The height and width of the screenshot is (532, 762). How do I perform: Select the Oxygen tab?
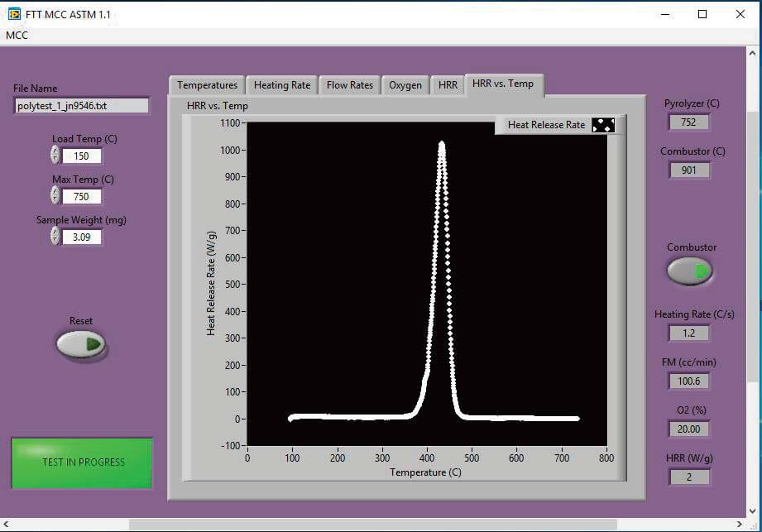coord(405,85)
